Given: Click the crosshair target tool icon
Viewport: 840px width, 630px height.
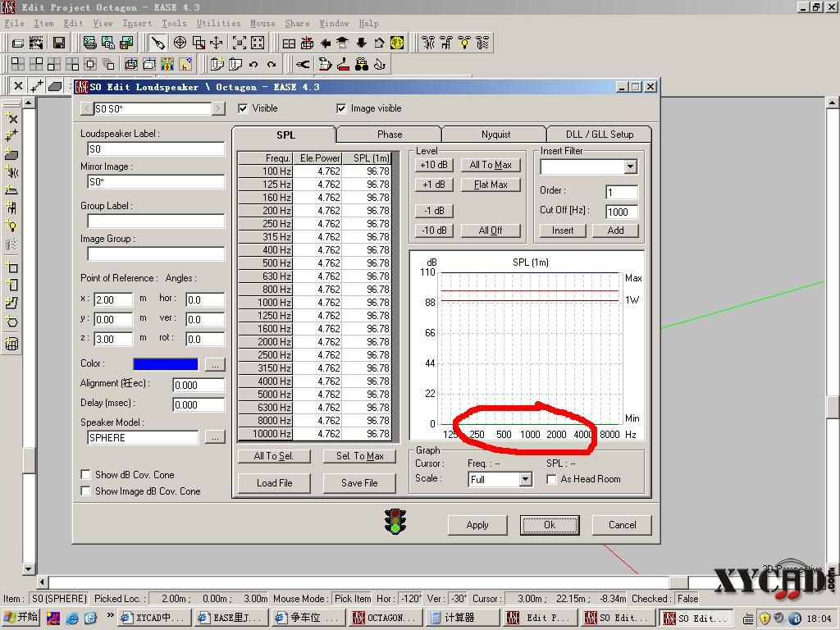Looking at the screenshot, I should (x=180, y=43).
